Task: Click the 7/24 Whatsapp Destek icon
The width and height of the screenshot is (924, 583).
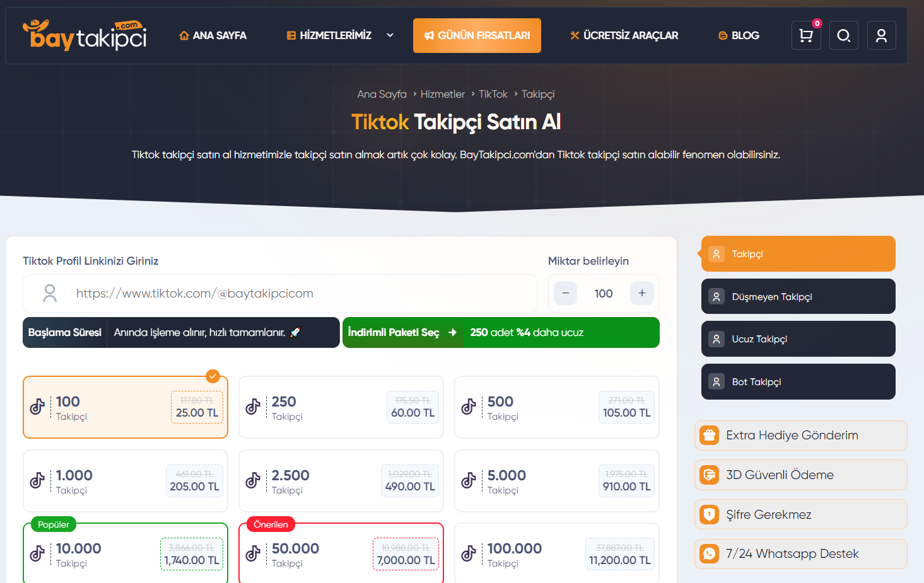Action: (710, 554)
